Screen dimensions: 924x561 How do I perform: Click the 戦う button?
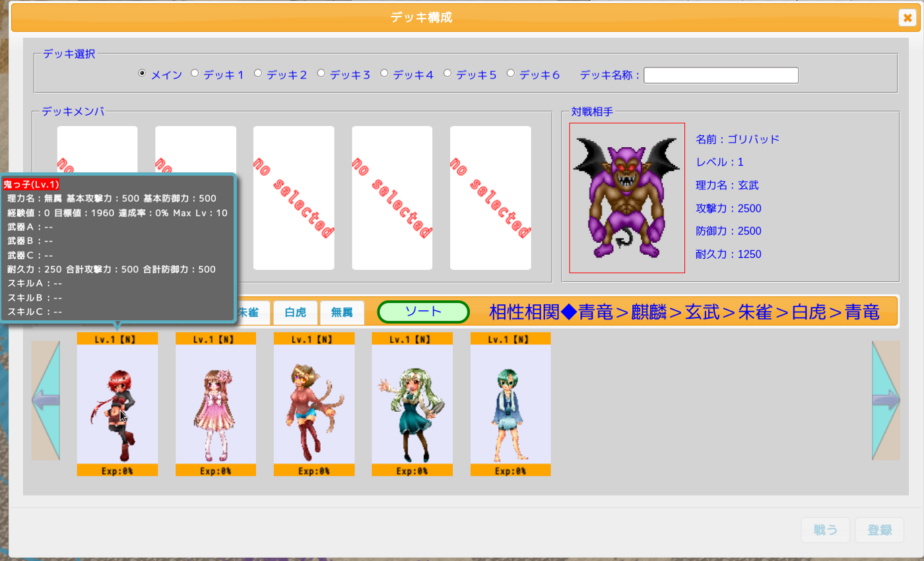tap(825, 530)
